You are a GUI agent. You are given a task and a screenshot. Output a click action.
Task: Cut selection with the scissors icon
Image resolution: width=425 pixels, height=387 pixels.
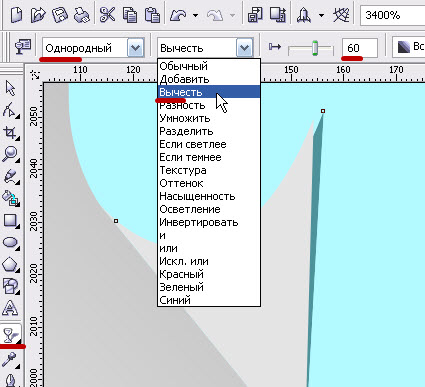[x=107, y=15]
